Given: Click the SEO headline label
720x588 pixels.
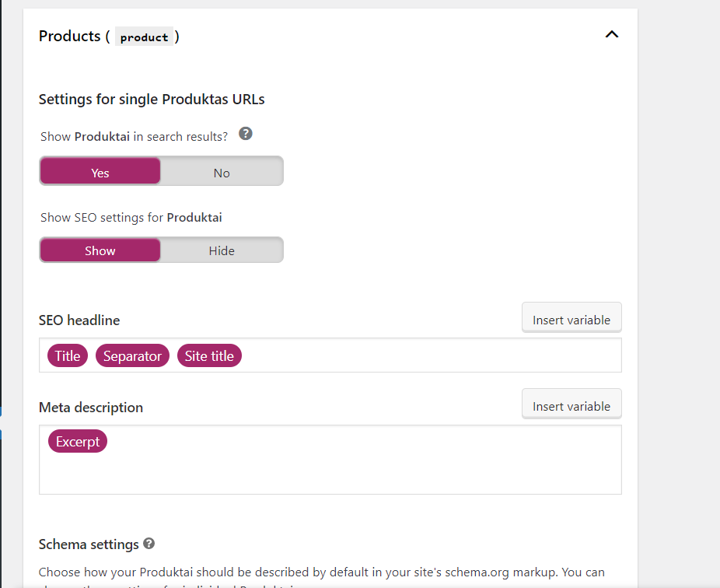Looking at the screenshot, I should [x=79, y=320].
